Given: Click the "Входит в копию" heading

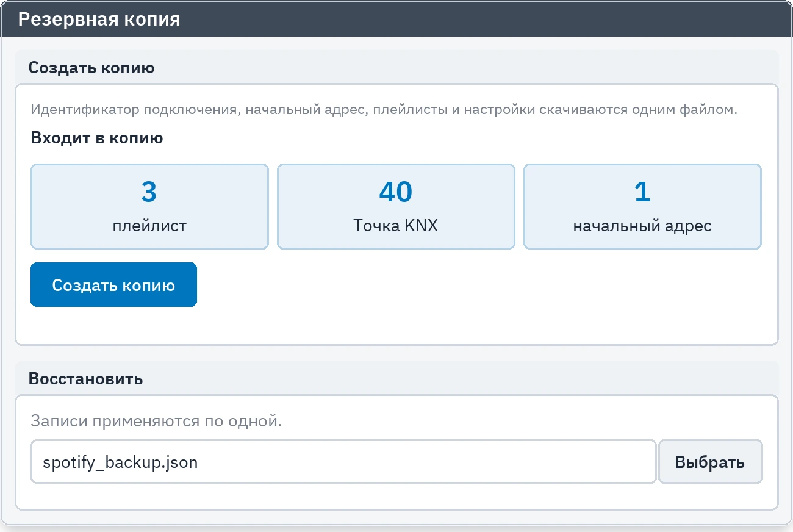Looking at the screenshot, I should [97, 138].
